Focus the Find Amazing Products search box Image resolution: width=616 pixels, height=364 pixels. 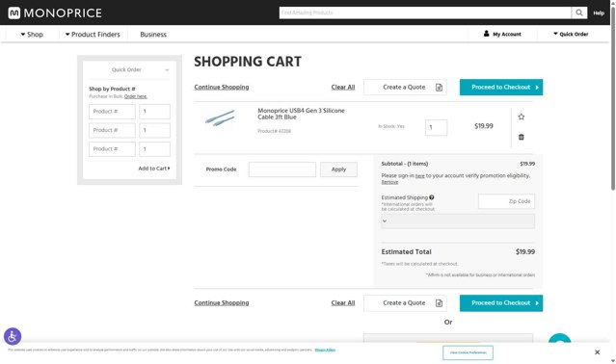tap(425, 13)
